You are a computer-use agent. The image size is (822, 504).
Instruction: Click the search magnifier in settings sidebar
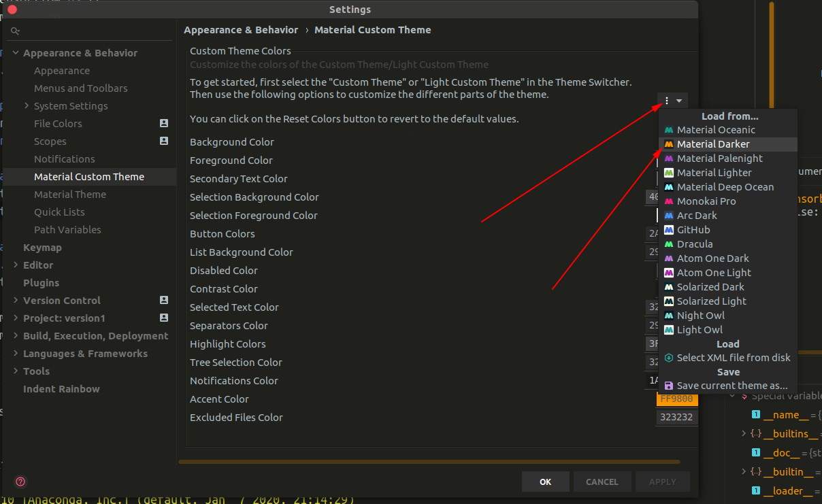(15, 31)
